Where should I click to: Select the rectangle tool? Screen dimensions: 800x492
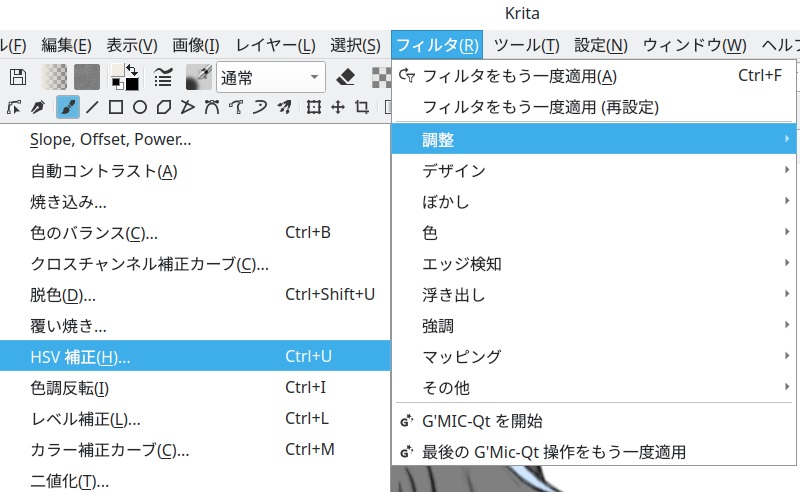point(116,107)
